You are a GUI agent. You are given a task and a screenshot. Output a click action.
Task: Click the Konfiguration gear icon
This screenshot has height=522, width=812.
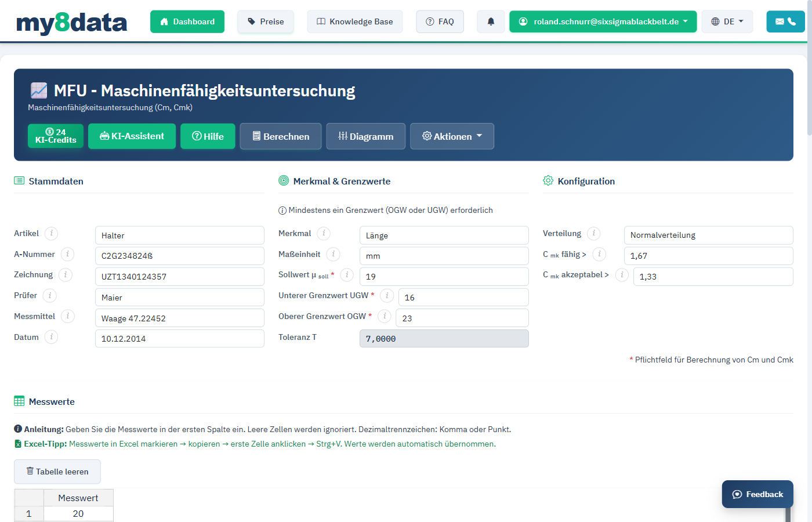(x=548, y=180)
